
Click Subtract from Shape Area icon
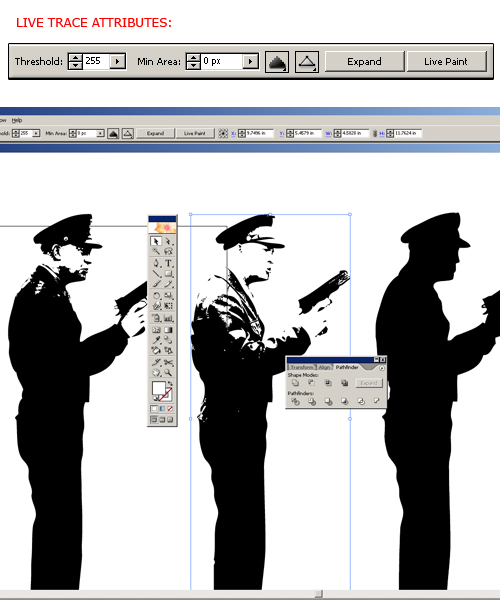coord(312,383)
